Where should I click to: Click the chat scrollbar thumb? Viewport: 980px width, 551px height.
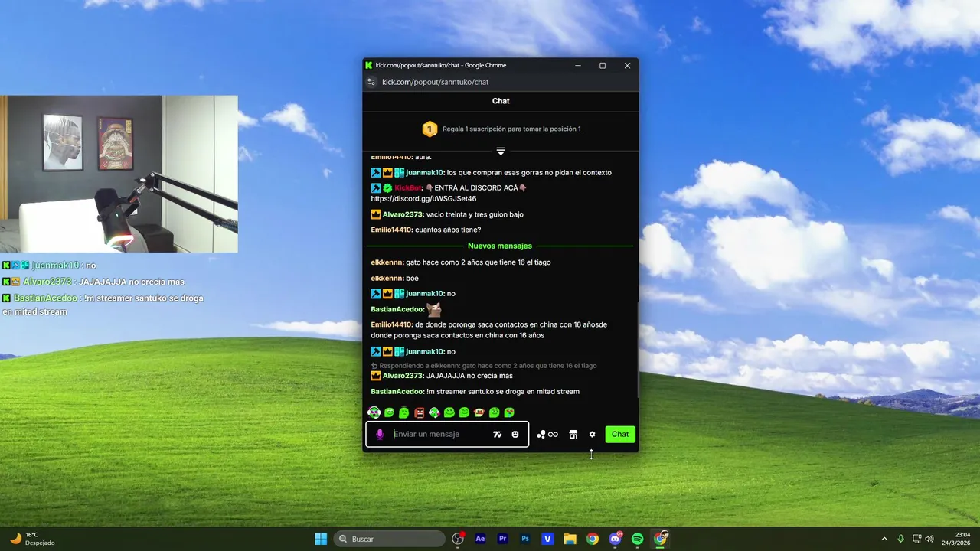(x=639, y=350)
